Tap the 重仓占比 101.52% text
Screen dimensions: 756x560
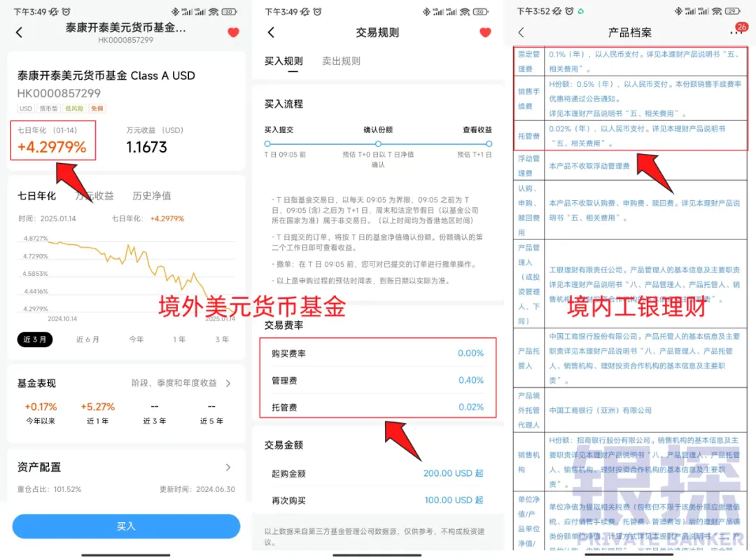[x=49, y=489]
